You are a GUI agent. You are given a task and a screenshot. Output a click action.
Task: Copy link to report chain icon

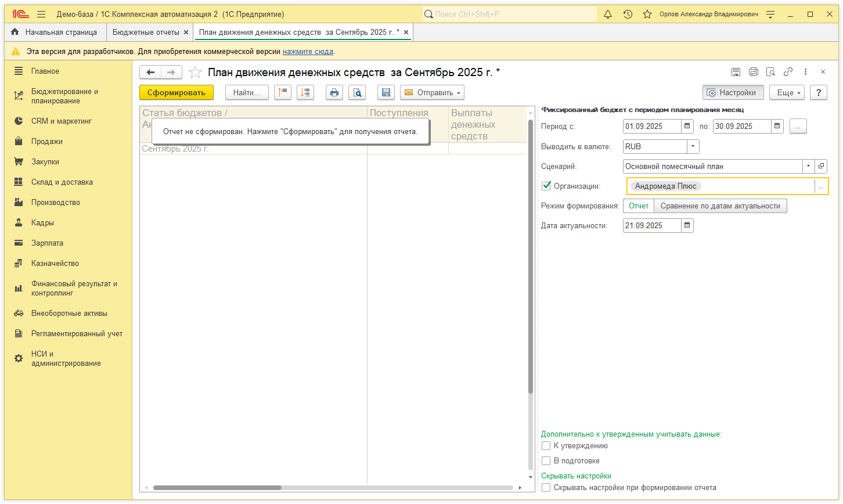(x=788, y=72)
